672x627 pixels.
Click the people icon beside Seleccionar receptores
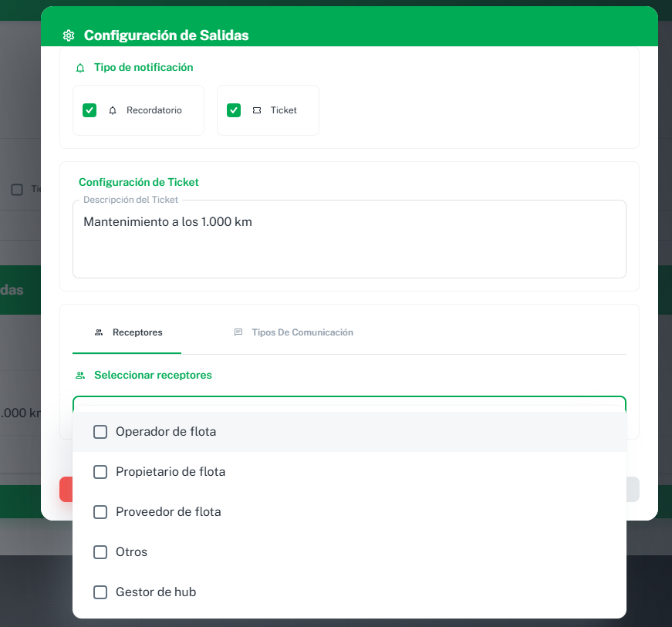point(80,376)
